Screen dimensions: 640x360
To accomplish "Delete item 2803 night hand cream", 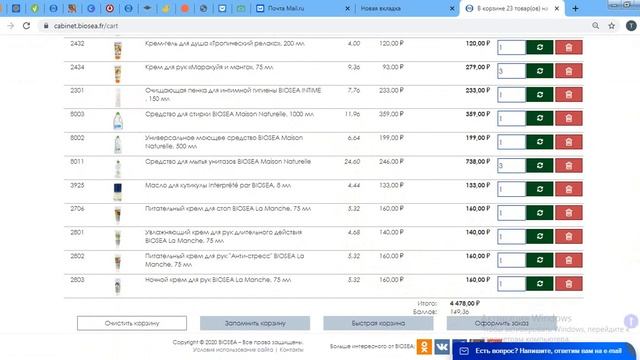I will pos(569,284).
